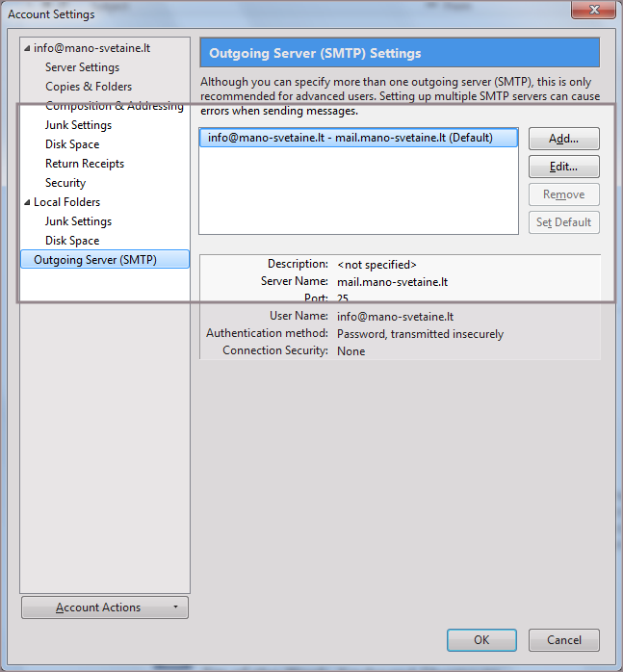
Task: Open the Account Actions dropdown
Action: click(x=105, y=607)
